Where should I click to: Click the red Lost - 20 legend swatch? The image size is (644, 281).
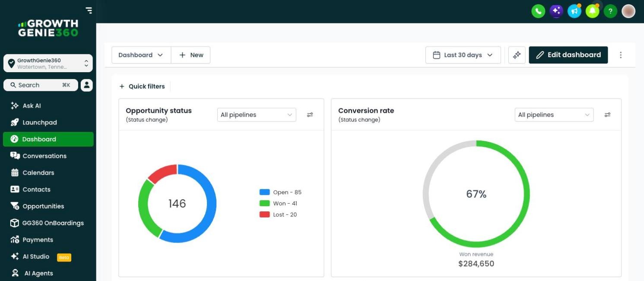click(265, 214)
